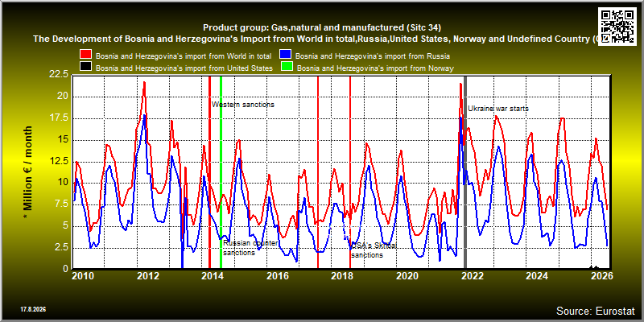Click the USA's Skripal sanctions label
The width and height of the screenshot is (644, 322).
374,250
